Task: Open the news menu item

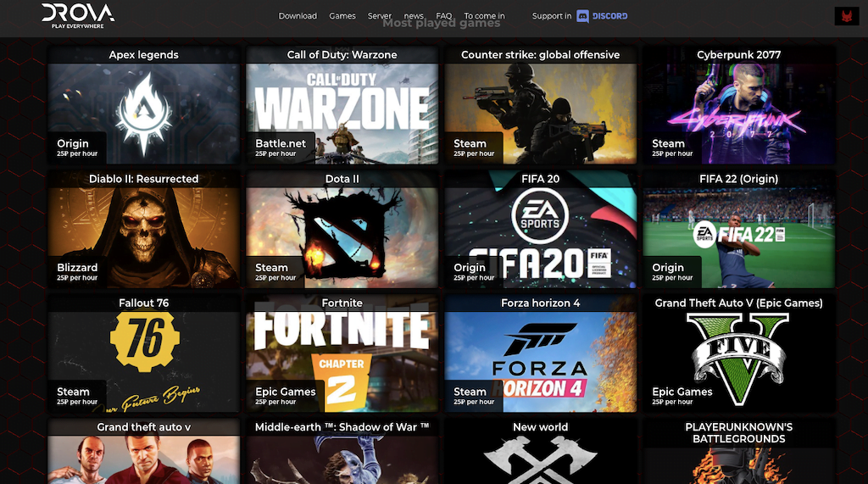Action: (414, 16)
